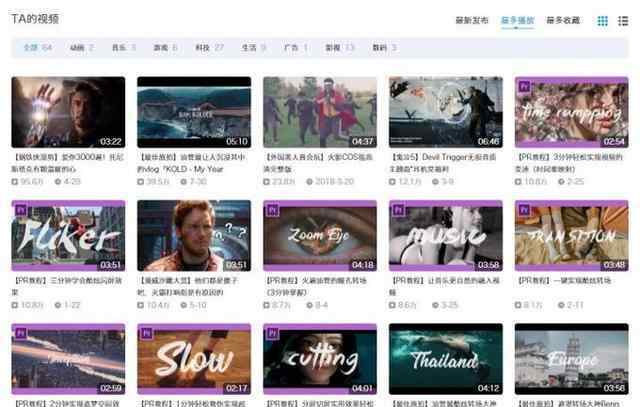Open the TRANSITION thumbnail 03:48
Screen dimensions: 640x407
(x=571, y=236)
